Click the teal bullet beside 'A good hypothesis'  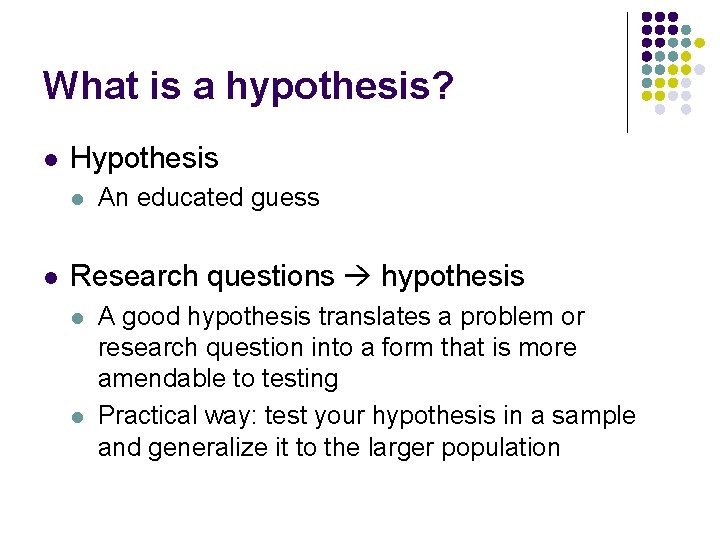(x=78, y=318)
